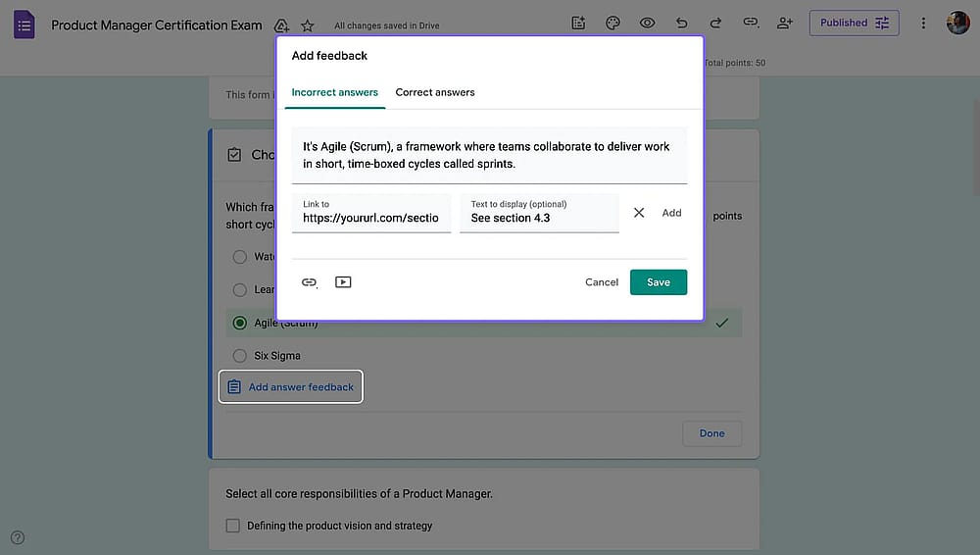Image resolution: width=980 pixels, height=555 pixels.
Task: Preview the form with the eye icon
Action: (647, 24)
